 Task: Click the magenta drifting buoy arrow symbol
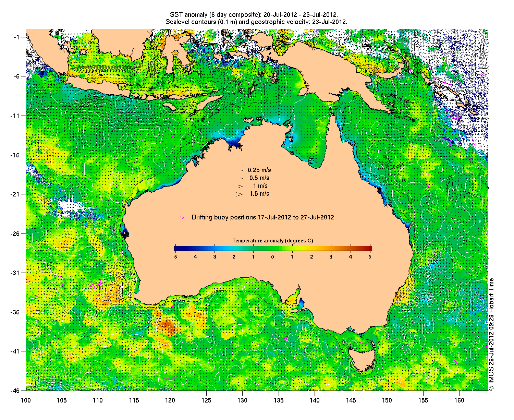pos(183,218)
